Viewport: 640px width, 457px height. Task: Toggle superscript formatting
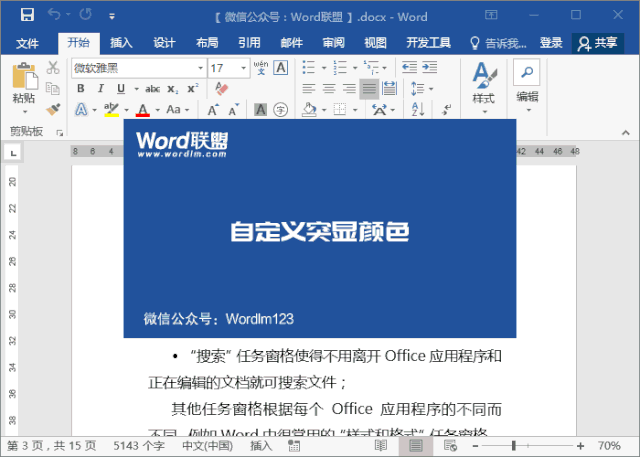click(x=193, y=89)
